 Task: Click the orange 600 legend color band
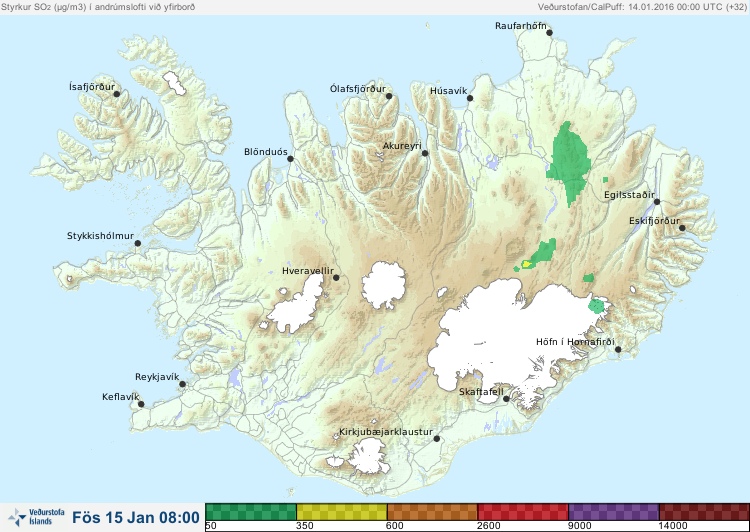point(432,511)
